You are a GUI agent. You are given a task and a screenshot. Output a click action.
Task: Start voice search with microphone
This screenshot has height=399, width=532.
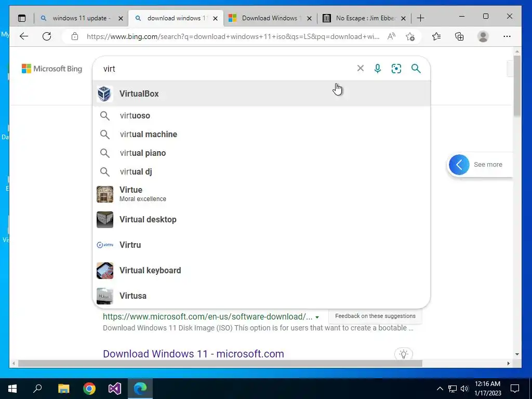pyautogui.click(x=378, y=69)
